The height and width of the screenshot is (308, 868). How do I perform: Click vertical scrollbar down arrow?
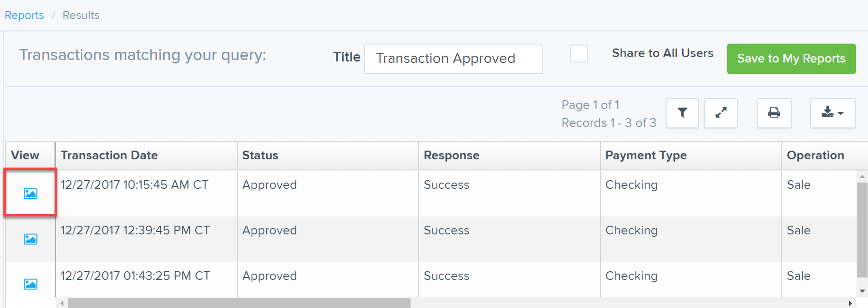click(862, 291)
